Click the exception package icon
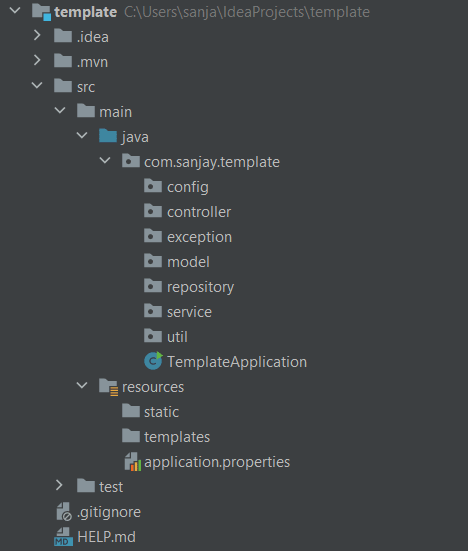This screenshot has height=551, width=468. (x=153, y=236)
